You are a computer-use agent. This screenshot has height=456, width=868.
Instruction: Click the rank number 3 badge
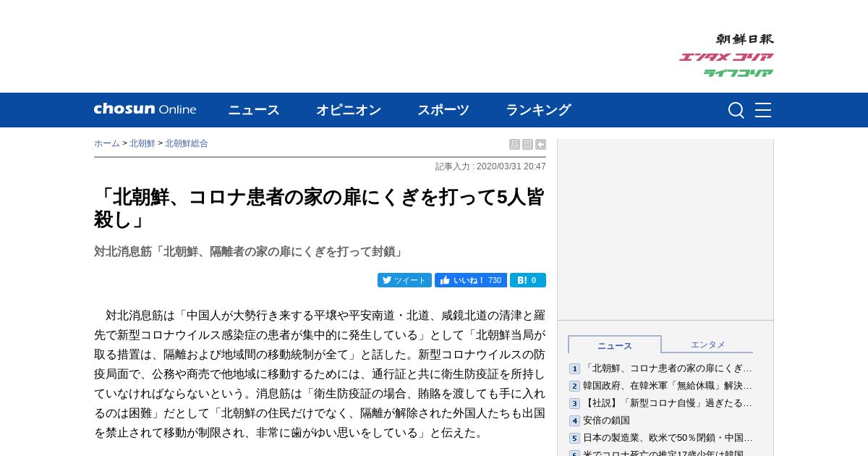tap(574, 404)
